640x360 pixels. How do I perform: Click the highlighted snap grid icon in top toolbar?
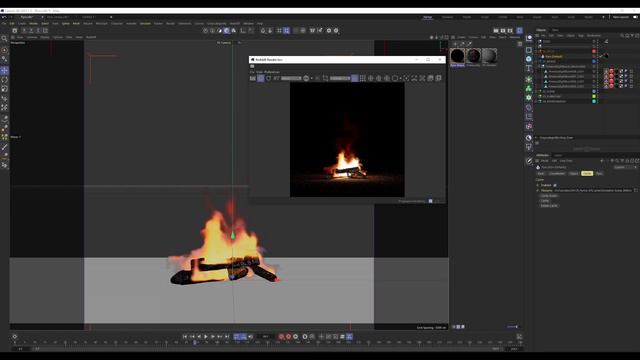(287, 30)
